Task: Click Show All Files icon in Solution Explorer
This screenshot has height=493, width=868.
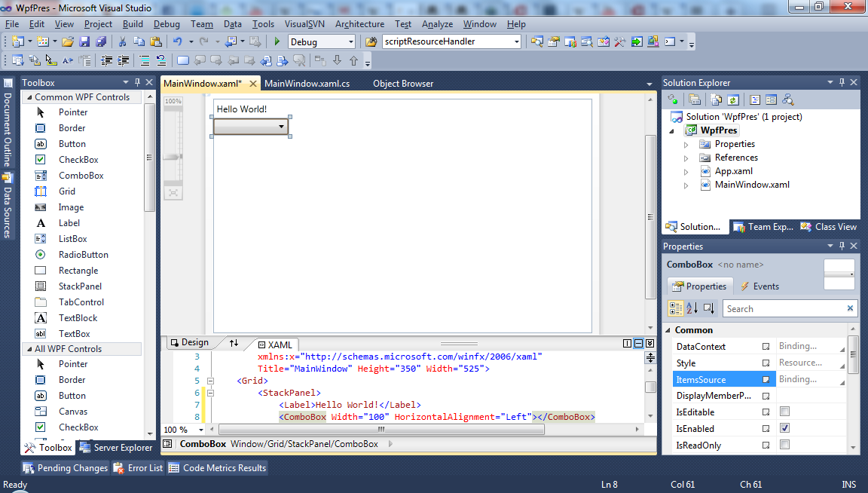Action: (x=717, y=100)
